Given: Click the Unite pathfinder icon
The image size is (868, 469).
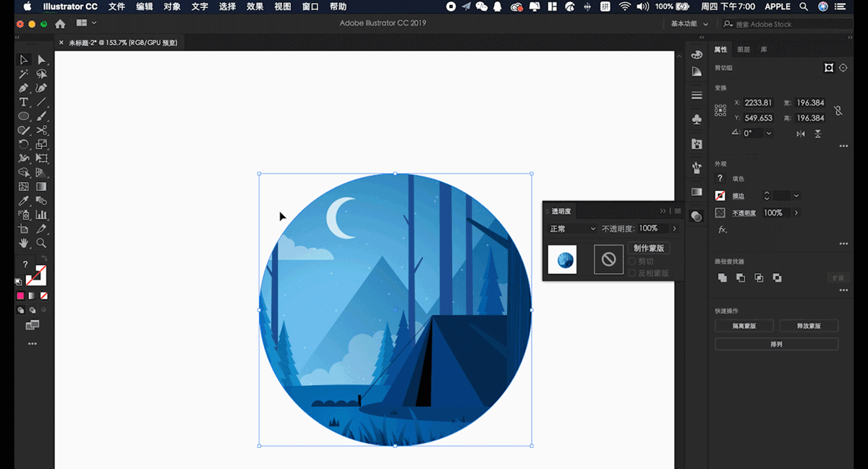Looking at the screenshot, I should click(722, 277).
